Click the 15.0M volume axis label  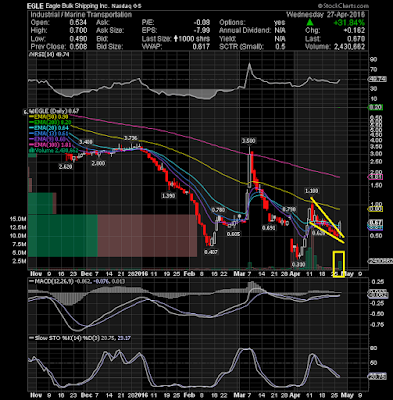pos(18,219)
